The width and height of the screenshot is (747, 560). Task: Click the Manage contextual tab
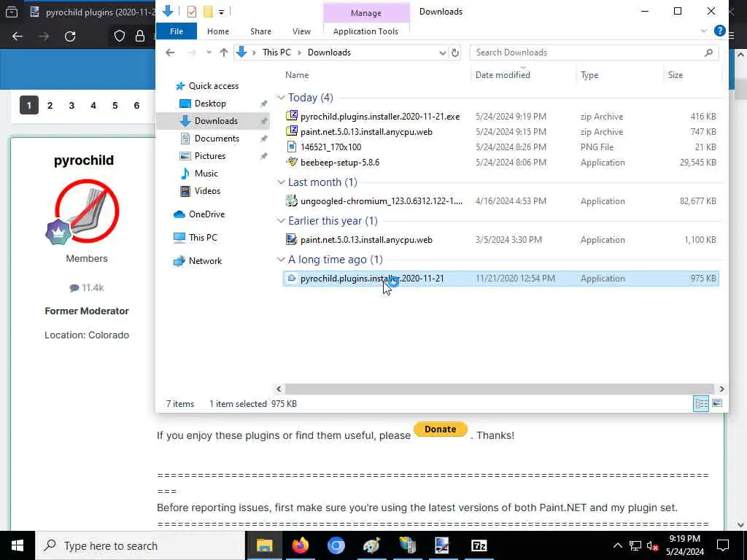pos(366,13)
